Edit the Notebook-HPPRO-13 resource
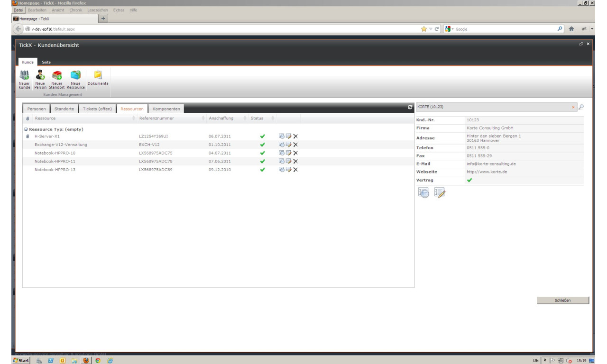The image size is (607, 364). tap(288, 169)
